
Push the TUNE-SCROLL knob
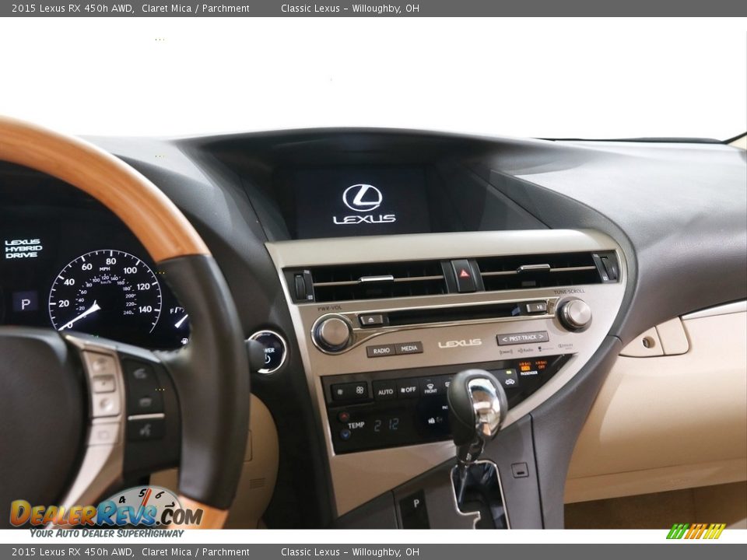(x=575, y=314)
